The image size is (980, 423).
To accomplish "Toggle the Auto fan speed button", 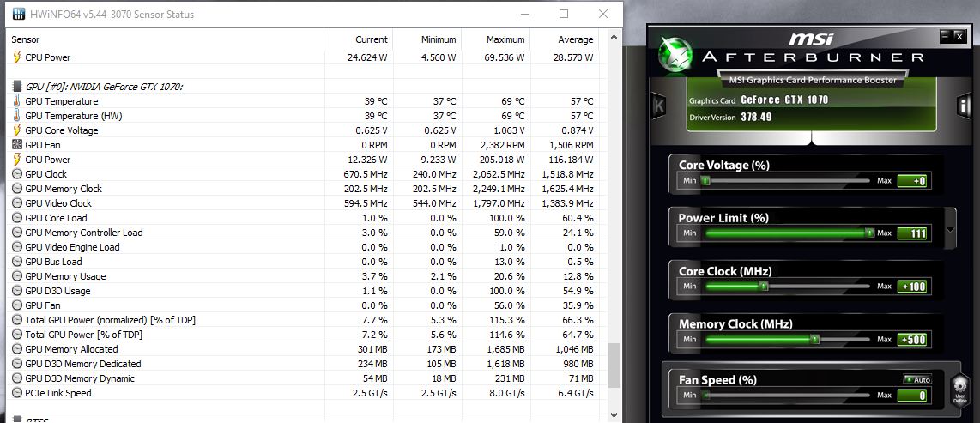I will [x=917, y=379].
